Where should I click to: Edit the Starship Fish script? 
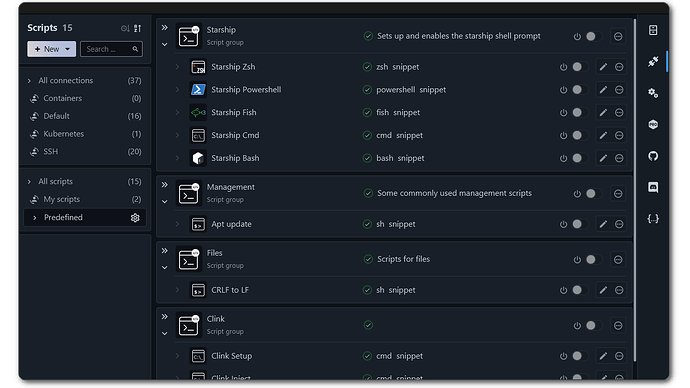(603, 113)
